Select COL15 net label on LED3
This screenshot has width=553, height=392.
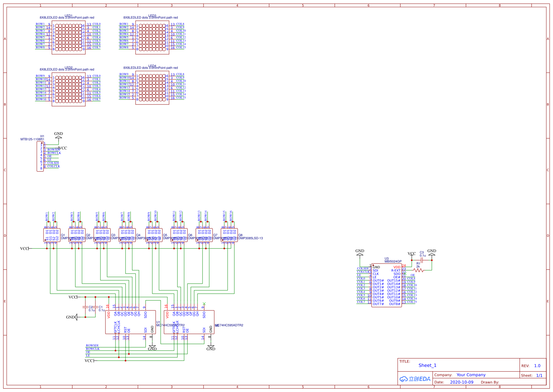[x=181, y=48]
